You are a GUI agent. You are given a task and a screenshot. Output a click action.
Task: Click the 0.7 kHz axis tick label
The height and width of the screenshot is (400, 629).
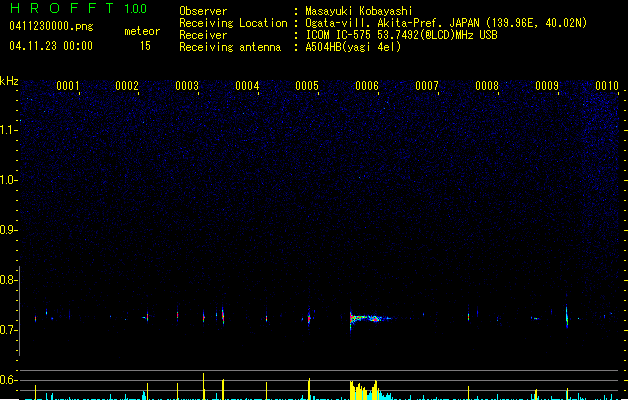click(9, 330)
